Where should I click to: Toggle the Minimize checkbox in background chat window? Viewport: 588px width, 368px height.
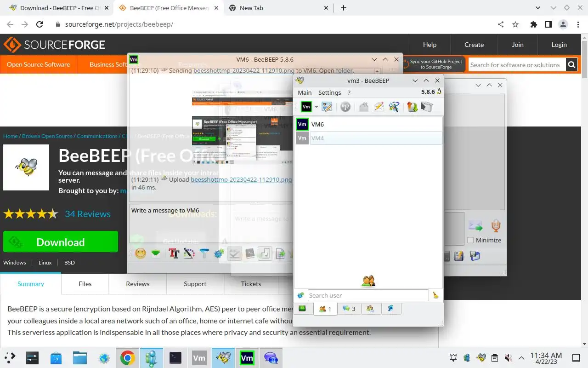click(470, 240)
